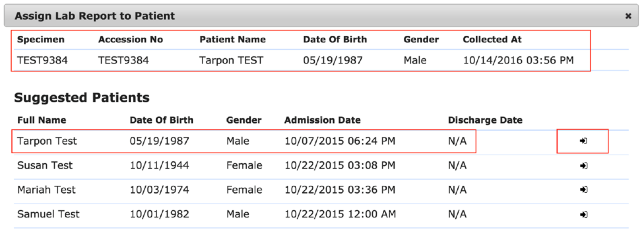Select the Susan Test patient row

(45, 166)
